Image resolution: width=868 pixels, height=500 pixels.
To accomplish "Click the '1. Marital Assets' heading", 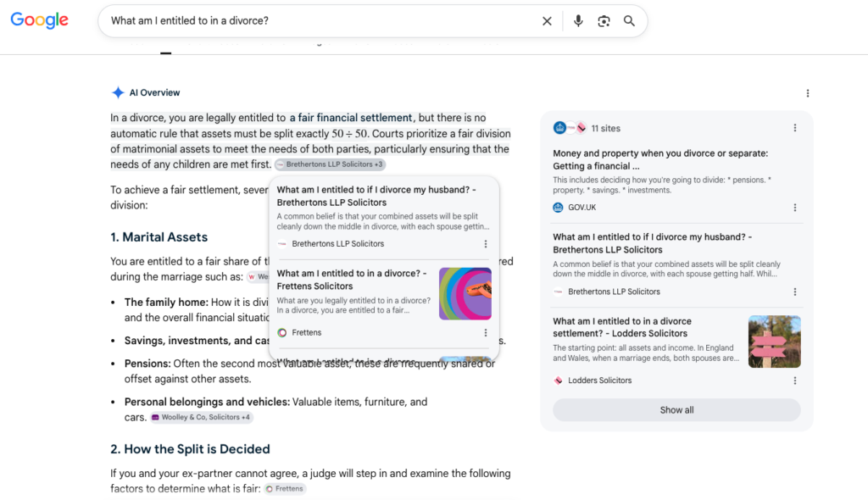I will point(159,237).
